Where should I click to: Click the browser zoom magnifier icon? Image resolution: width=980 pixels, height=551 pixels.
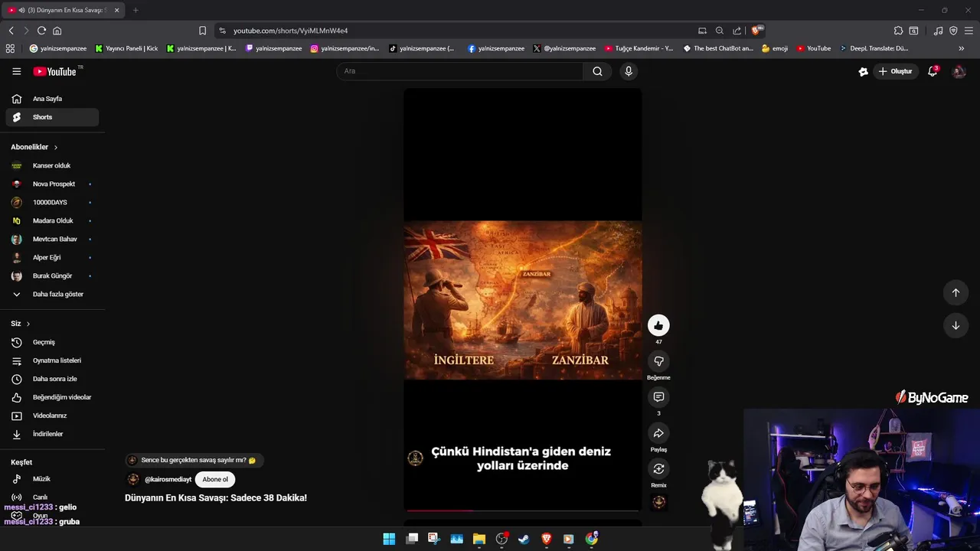coord(719,31)
